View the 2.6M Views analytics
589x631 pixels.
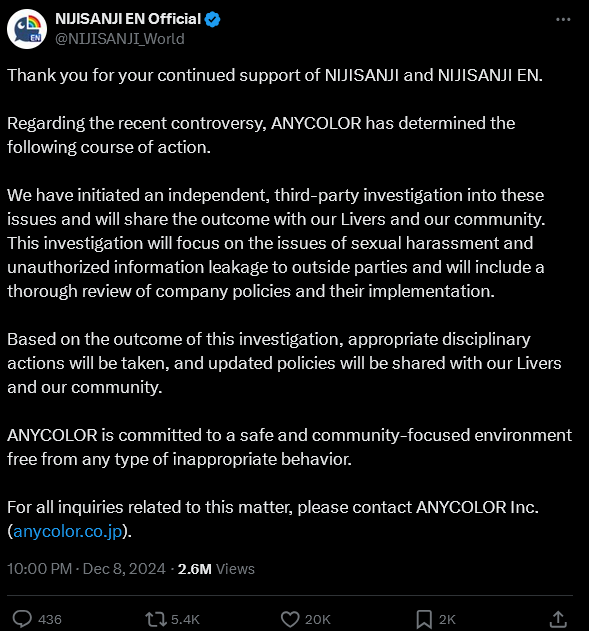pos(216,569)
